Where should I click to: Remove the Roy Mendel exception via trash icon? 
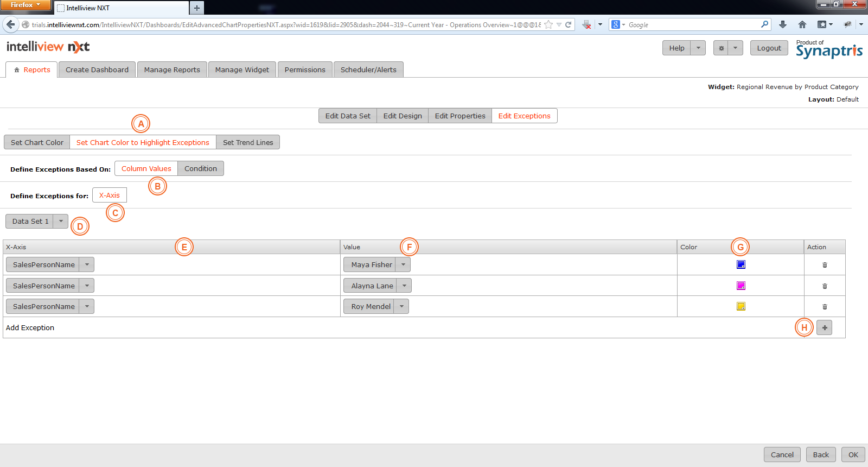tap(825, 307)
